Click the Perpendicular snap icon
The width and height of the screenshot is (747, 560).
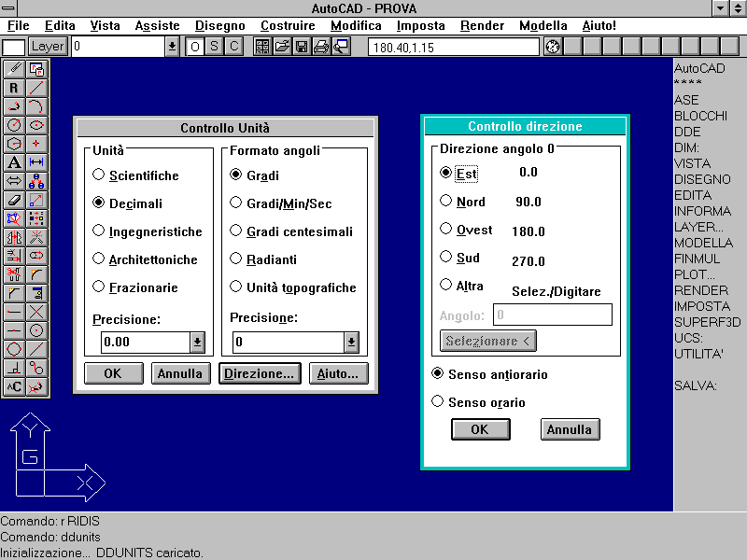[14, 368]
